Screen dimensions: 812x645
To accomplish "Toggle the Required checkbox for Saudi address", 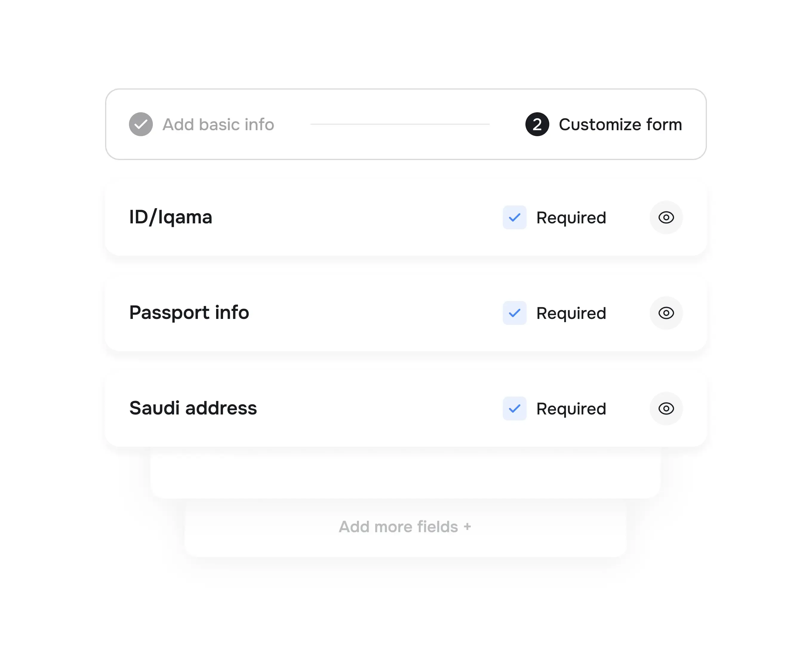I will tap(514, 409).
